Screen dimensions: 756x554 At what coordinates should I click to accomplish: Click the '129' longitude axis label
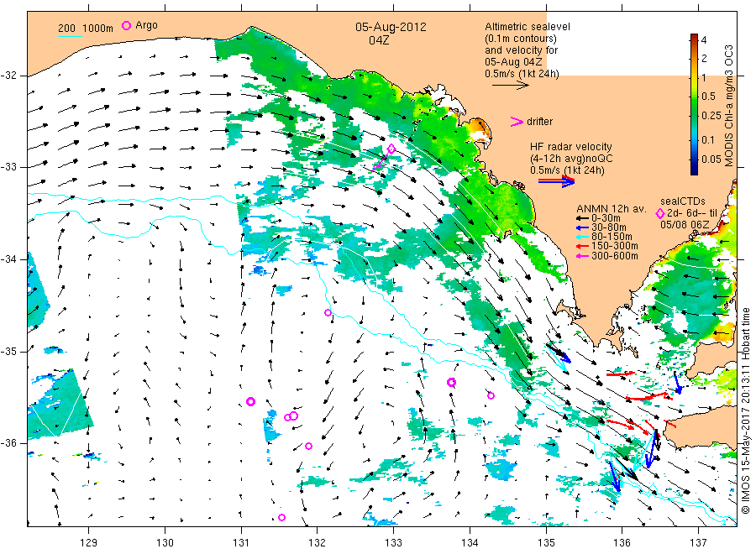click(89, 543)
